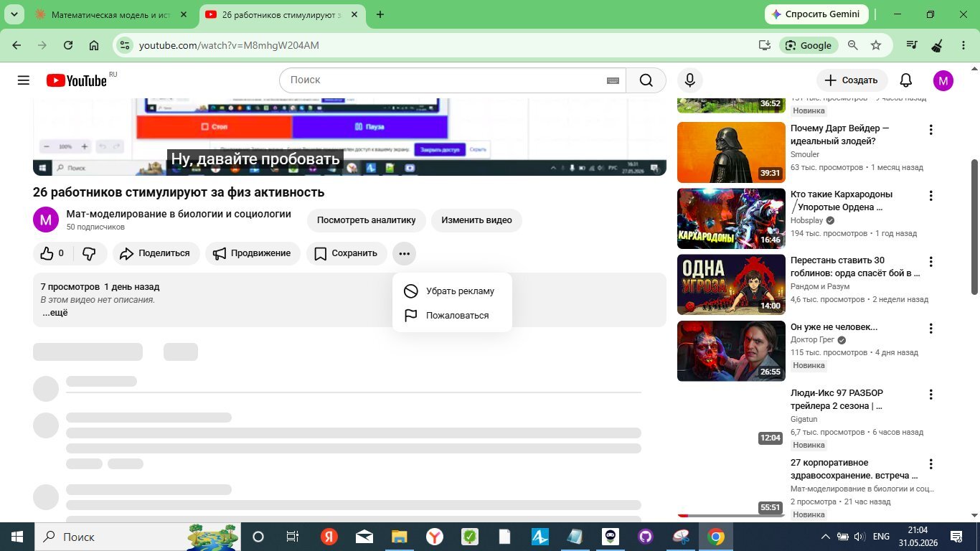Open the Chrome zoom magnifier icon

pyautogui.click(x=852, y=45)
